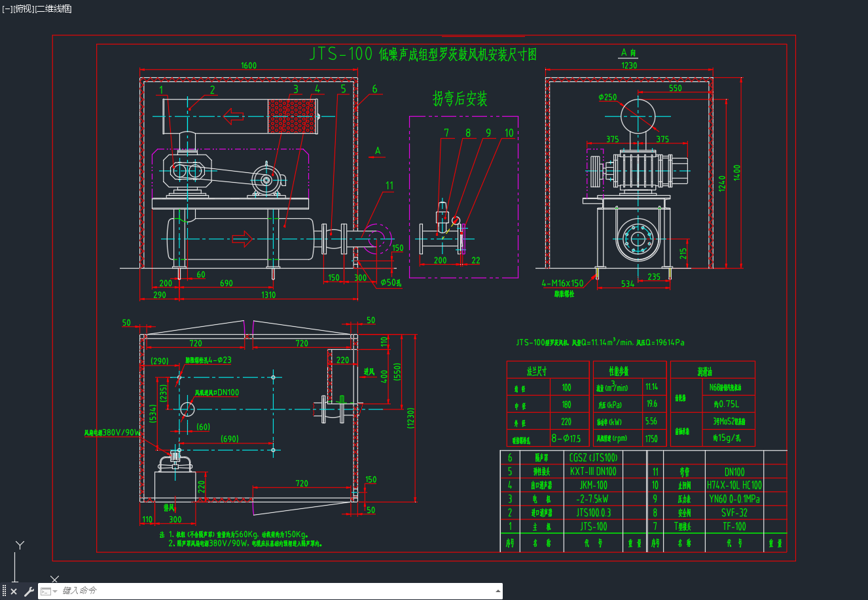The height and width of the screenshot is (600, 868).
Task: Open the 俯视 view controls menu
Action: point(23,9)
